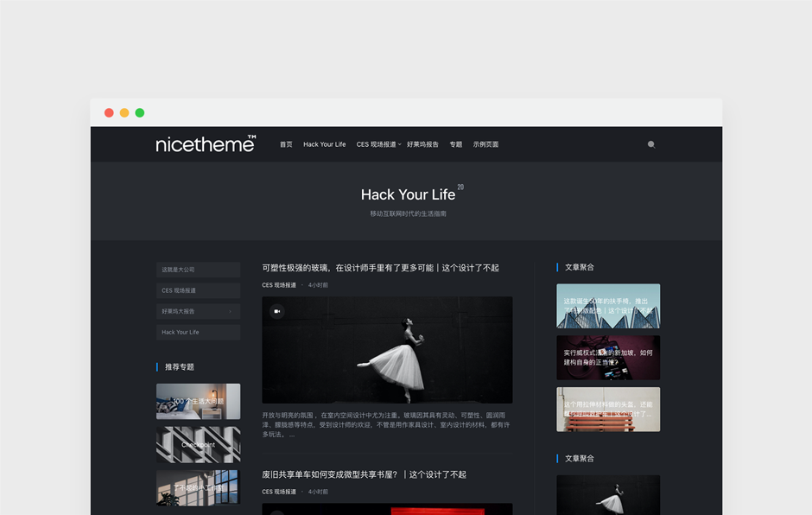Screen dimensions: 812x515
Task: Open the 100 个生活大问题 topic thumbnail
Action: [x=198, y=403]
